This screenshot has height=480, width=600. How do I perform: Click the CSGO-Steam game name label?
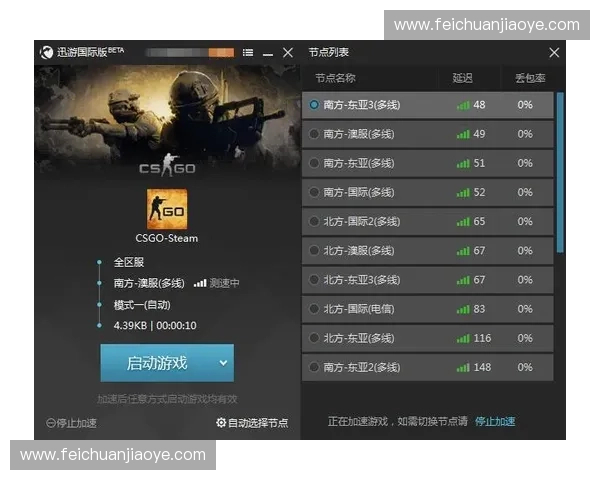pos(167,238)
